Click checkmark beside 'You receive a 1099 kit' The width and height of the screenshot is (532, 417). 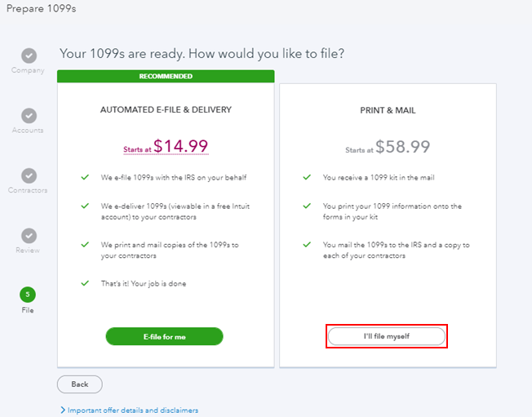point(307,177)
